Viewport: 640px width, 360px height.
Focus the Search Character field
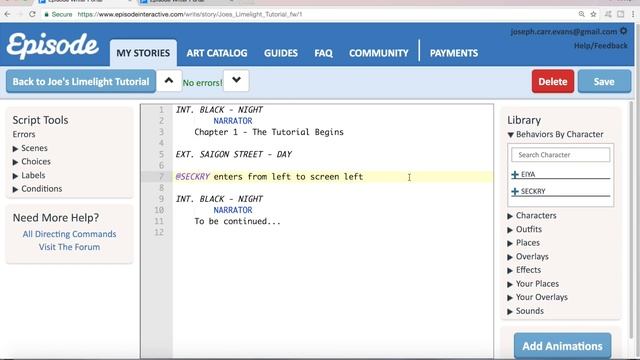pyautogui.click(x=560, y=155)
